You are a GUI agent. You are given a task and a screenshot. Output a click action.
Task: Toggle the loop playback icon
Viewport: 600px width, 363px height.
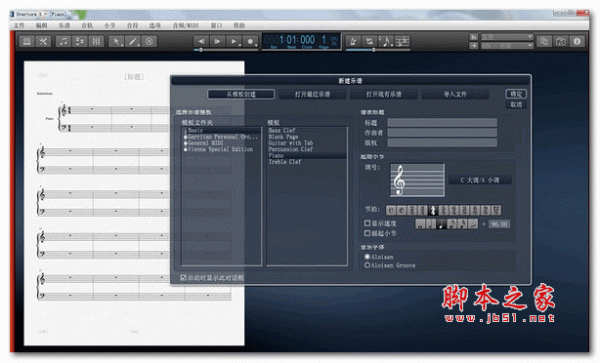coord(369,41)
